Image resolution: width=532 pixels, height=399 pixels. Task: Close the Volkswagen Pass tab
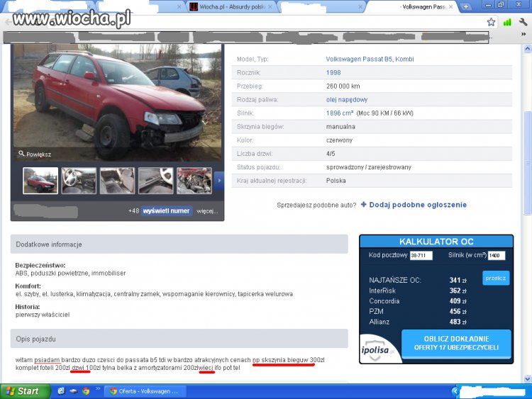[x=451, y=7]
